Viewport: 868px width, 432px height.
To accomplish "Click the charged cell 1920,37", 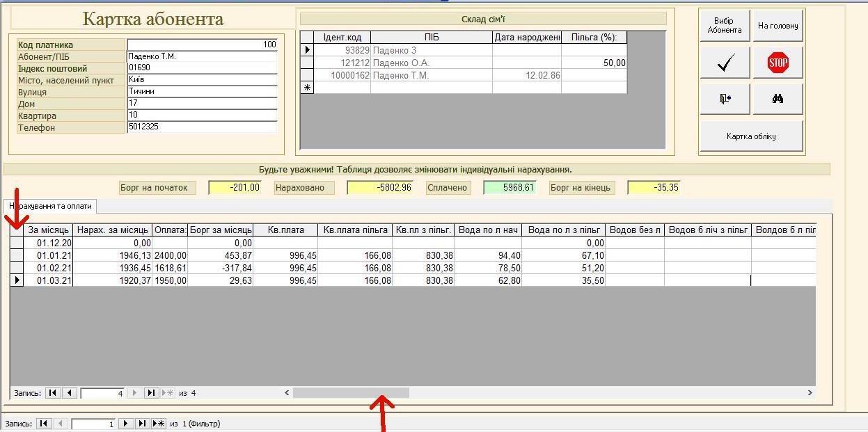I will point(113,280).
